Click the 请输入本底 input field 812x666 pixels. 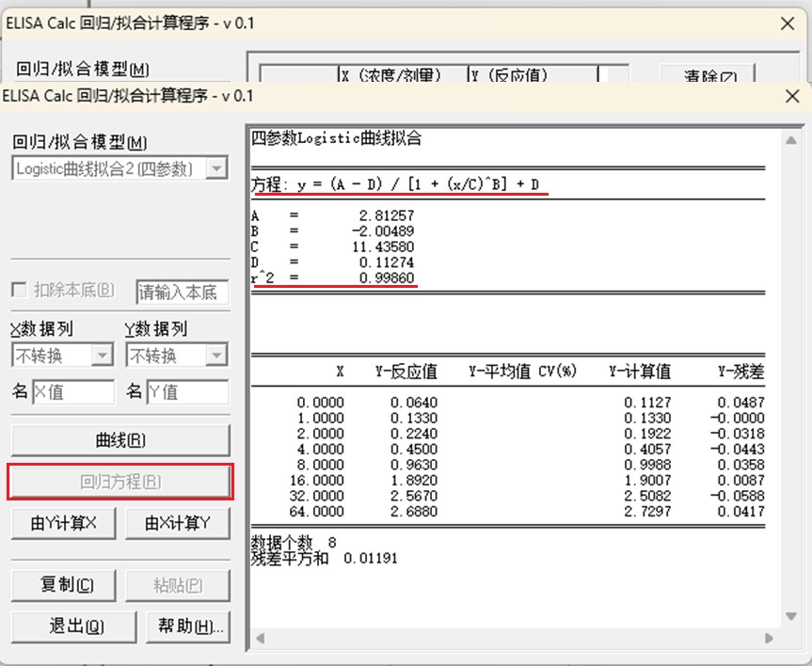[x=182, y=292]
